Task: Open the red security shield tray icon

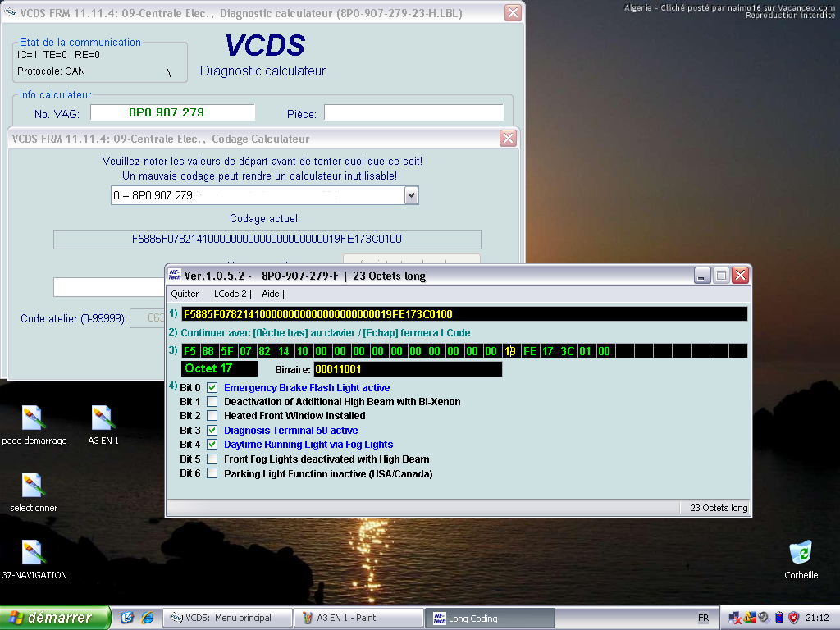Action: click(794, 618)
